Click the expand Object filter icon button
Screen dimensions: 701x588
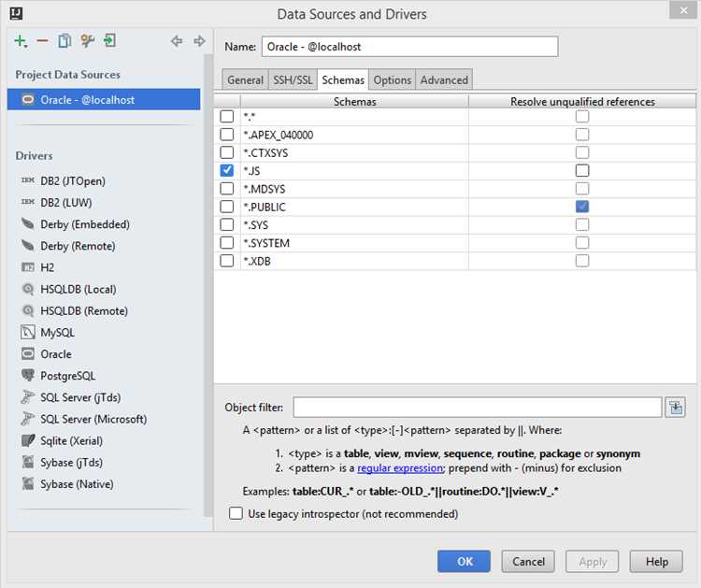click(x=675, y=408)
